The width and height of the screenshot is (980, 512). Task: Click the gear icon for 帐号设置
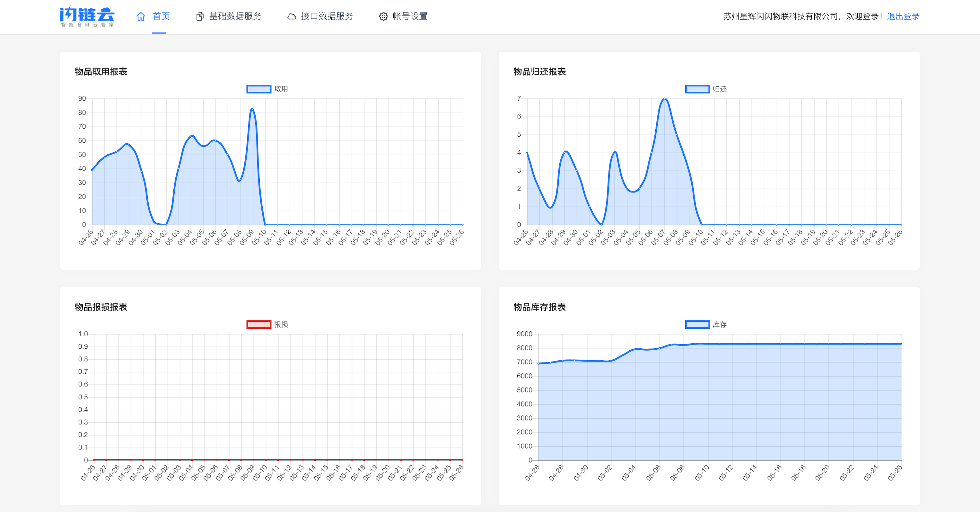click(383, 16)
